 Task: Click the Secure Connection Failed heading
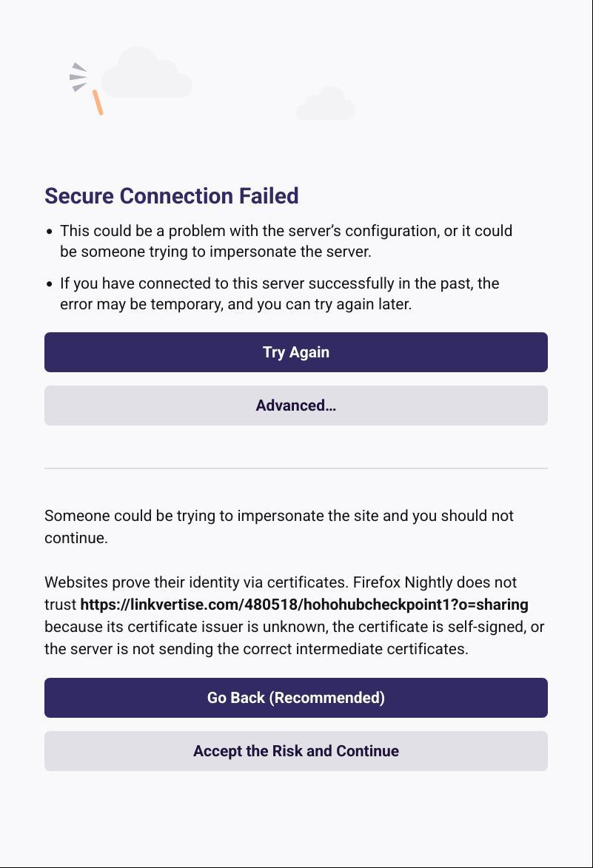coord(172,196)
